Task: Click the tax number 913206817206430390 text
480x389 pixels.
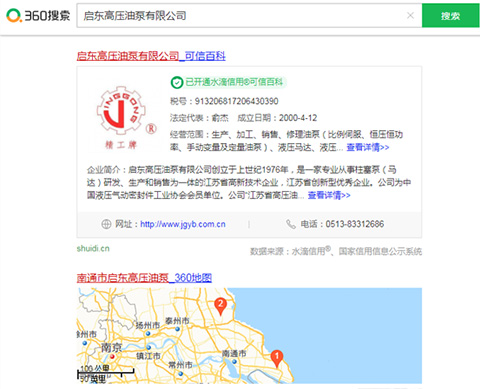Action: pos(236,101)
